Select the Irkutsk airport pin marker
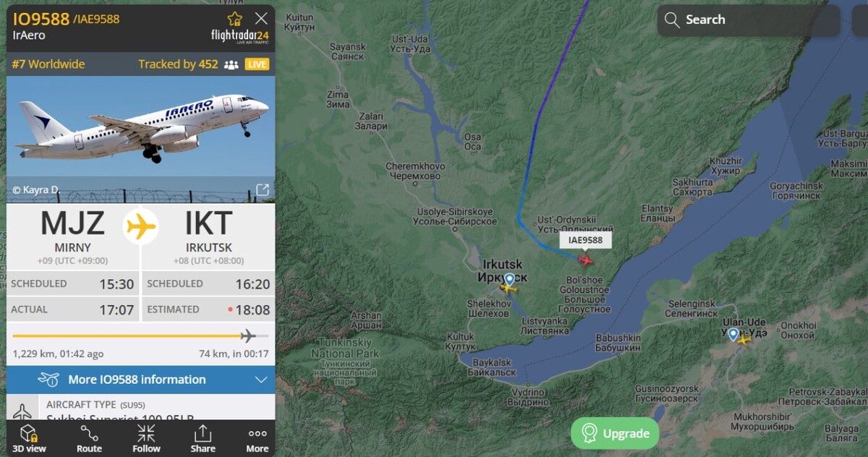The image size is (868, 457). coord(509,279)
